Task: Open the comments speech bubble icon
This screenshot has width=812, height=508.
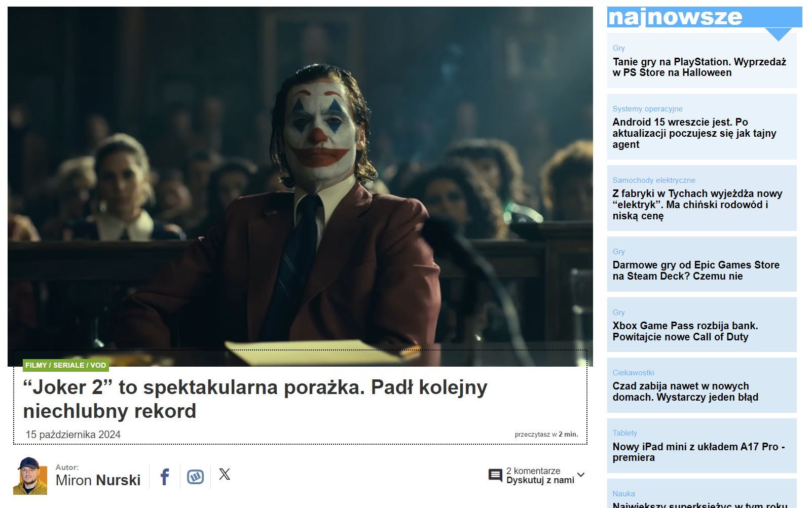Action: pyautogui.click(x=495, y=475)
